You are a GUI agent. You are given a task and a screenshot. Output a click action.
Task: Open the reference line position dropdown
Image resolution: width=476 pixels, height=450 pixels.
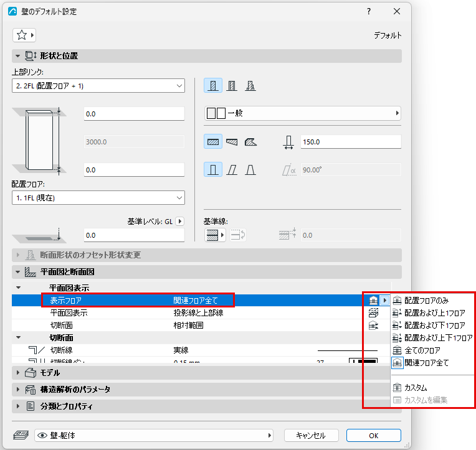click(x=215, y=235)
